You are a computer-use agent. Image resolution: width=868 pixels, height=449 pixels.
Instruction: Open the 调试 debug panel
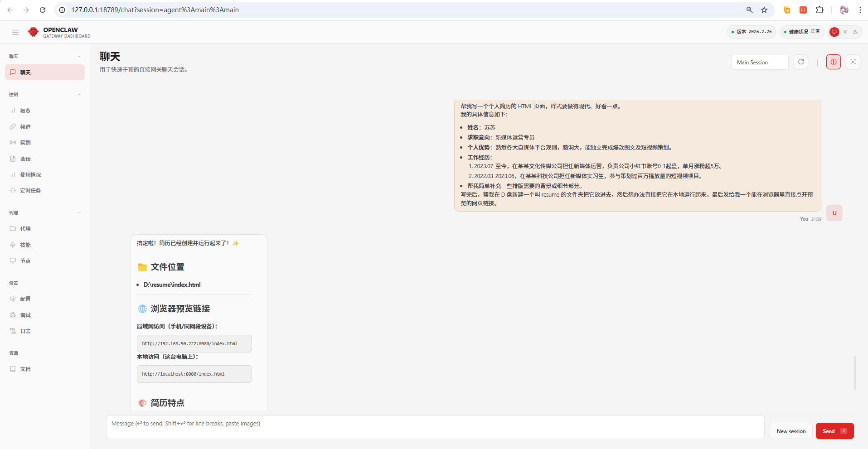click(25, 314)
